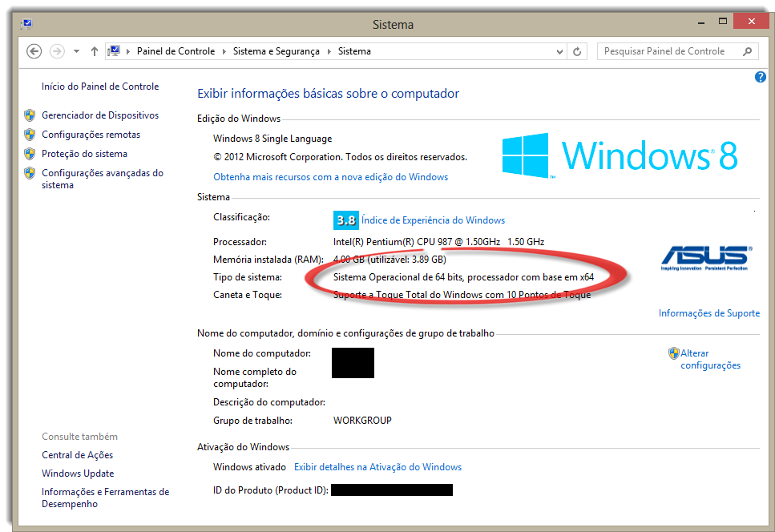Viewport: 775px width, 532px height.
Task: Click the 3.8 rating score badge
Action: click(346, 220)
